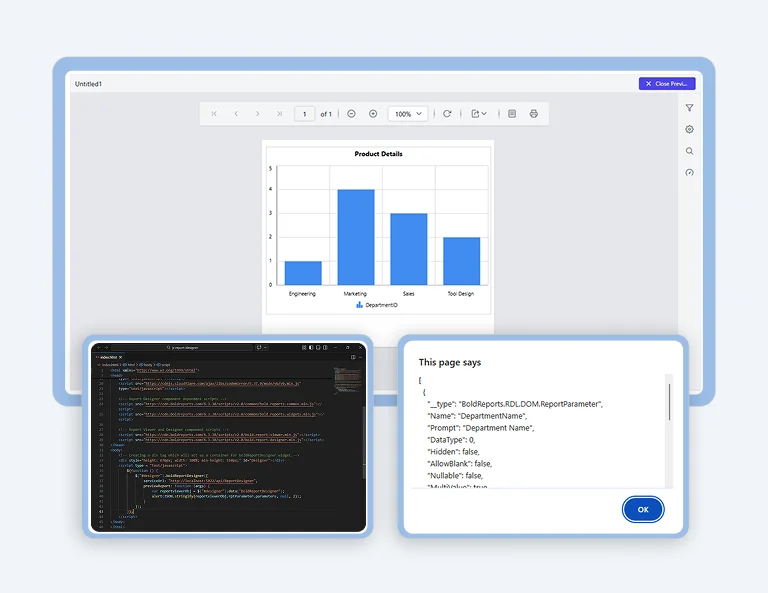The height and width of the screenshot is (593, 768).
Task: Toggle the DepartmentID legend item
Action: tap(377, 305)
